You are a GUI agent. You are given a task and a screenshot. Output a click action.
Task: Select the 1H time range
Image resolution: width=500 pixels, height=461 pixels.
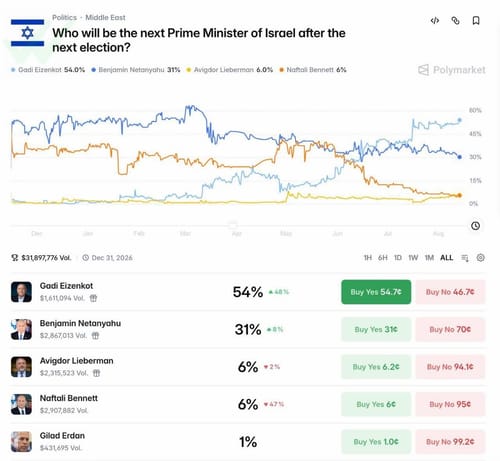coord(367,258)
